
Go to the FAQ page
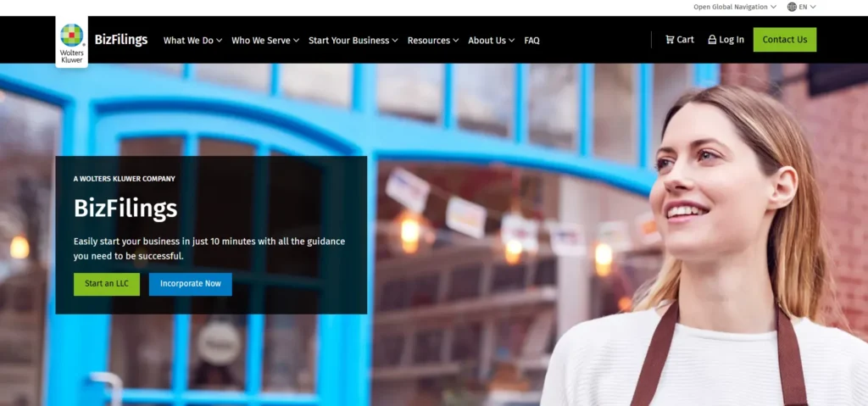click(x=531, y=40)
